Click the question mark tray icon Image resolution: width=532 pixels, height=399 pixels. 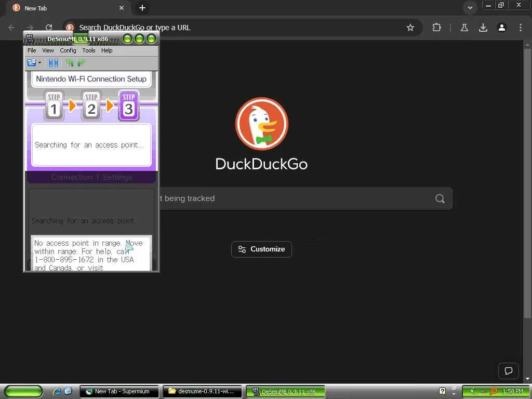pos(442,391)
